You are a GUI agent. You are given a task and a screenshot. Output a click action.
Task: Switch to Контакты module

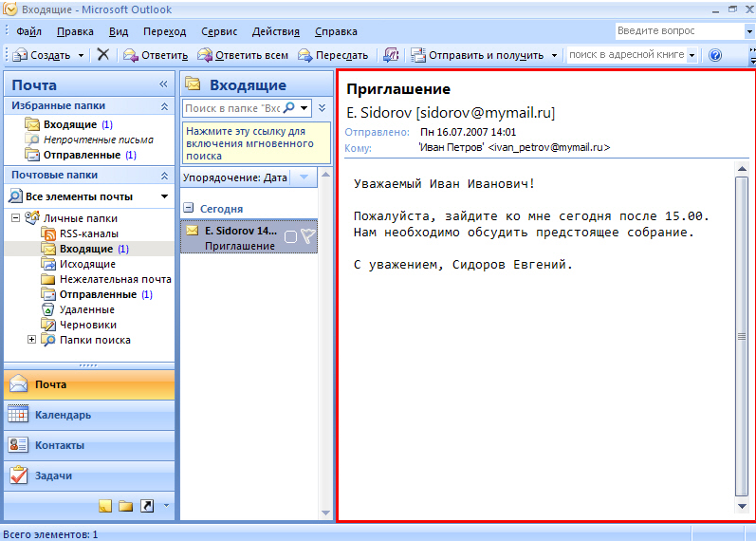pos(89,445)
